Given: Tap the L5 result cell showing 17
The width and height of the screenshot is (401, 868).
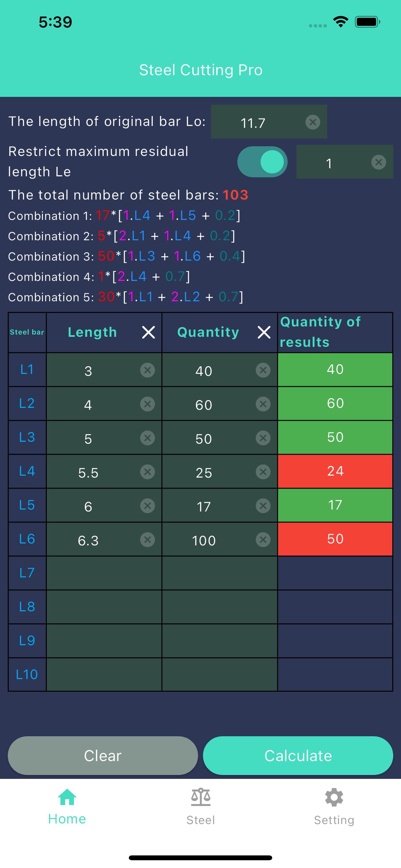Looking at the screenshot, I should (335, 505).
